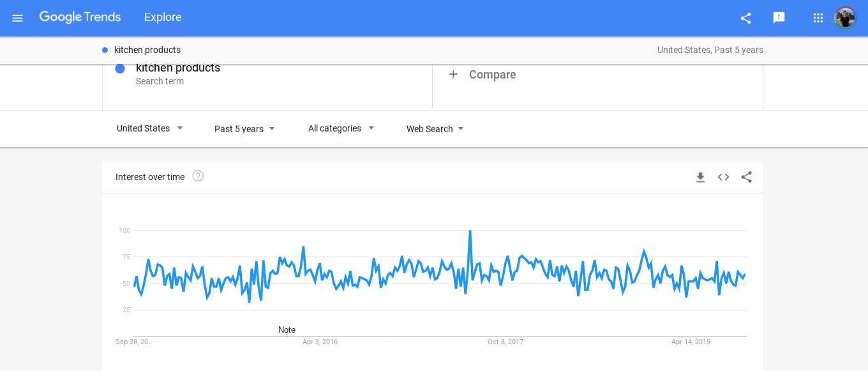Screen dimensions: 868x371
Task: Select the Explore header label
Action: coord(163,17)
